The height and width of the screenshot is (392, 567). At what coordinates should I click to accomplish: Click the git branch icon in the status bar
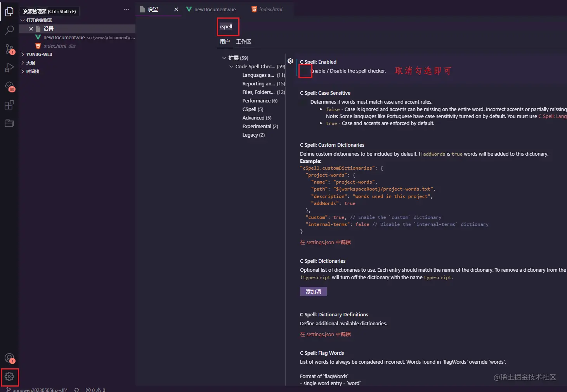[8, 390]
